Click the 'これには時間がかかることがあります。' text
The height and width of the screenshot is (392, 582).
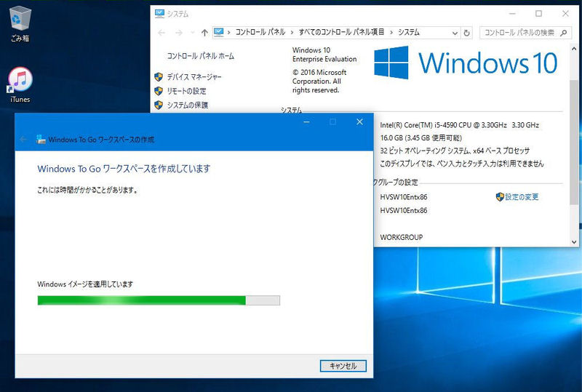click(87, 190)
